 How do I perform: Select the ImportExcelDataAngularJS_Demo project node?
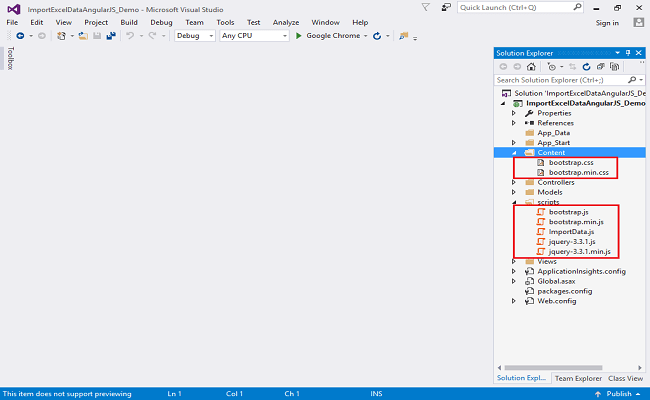pos(585,103)
